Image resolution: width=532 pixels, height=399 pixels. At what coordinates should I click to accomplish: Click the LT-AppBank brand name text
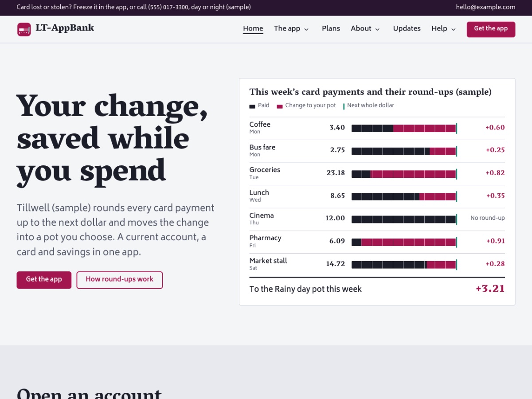click(65, 28)
